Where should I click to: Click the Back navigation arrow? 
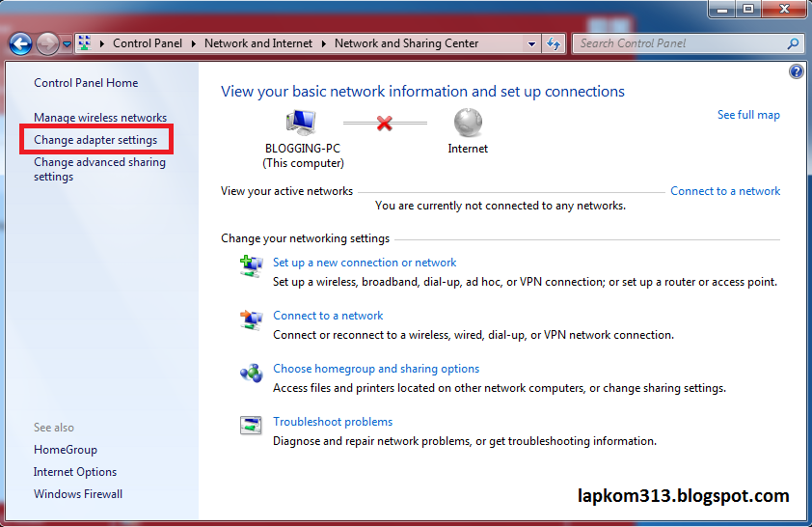pyautogui.click(x=20, y=44)
